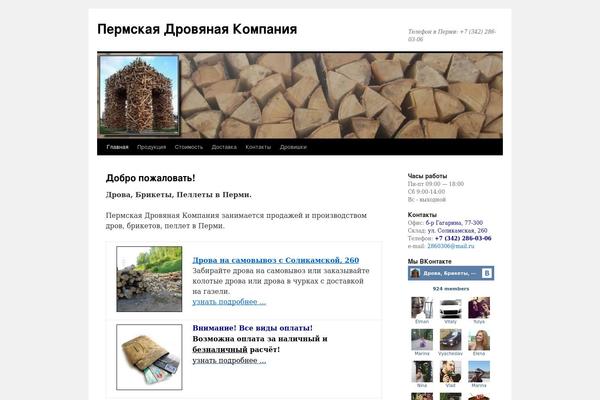Click the wooden arch photo in the banner
The height and width of the screenshot is (400, 600).
139,95
